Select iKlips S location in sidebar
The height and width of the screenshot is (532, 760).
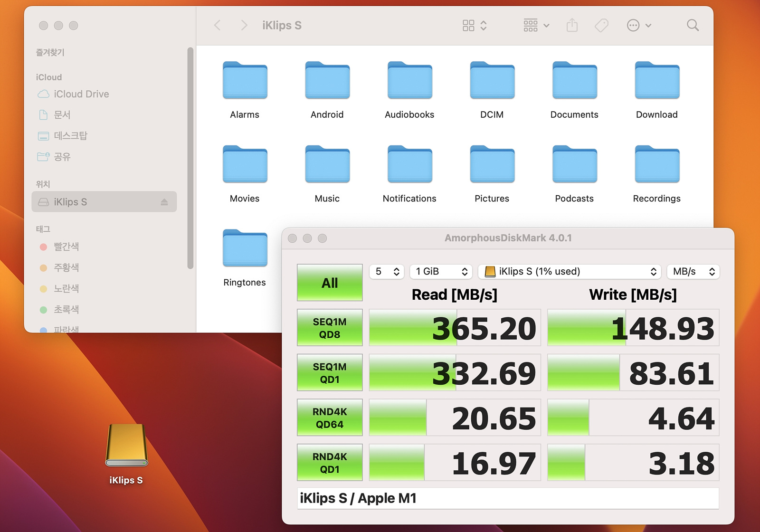pyautogui.click(x=104, y=202)
